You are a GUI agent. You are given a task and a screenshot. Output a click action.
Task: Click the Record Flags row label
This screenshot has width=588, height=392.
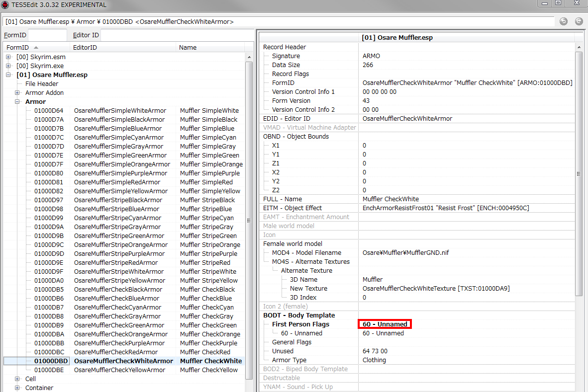point(291,74)
